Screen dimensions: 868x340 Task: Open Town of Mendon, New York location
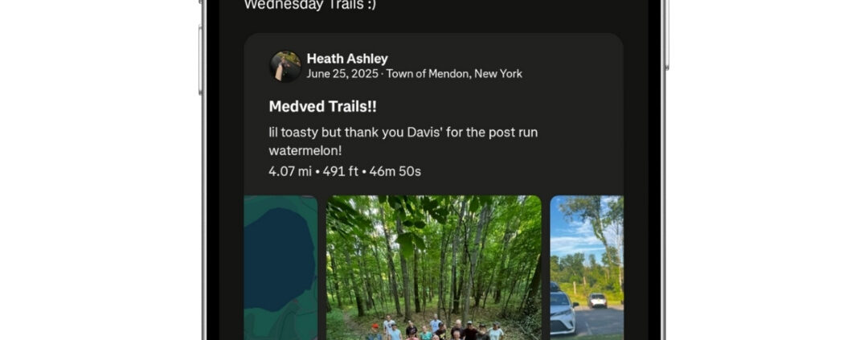pos(454,74)
